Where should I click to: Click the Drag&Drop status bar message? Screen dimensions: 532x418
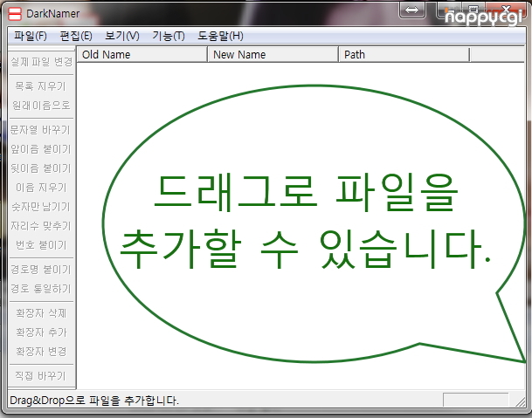(x=94, y=401)
